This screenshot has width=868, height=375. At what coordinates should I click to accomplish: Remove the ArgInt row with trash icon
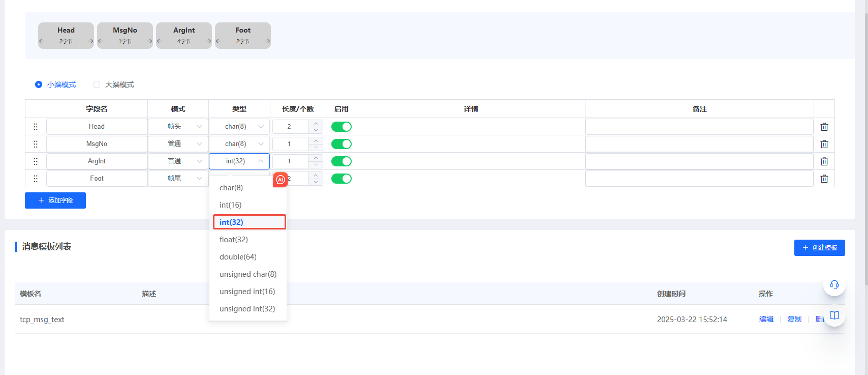click(x=824, y=161)
